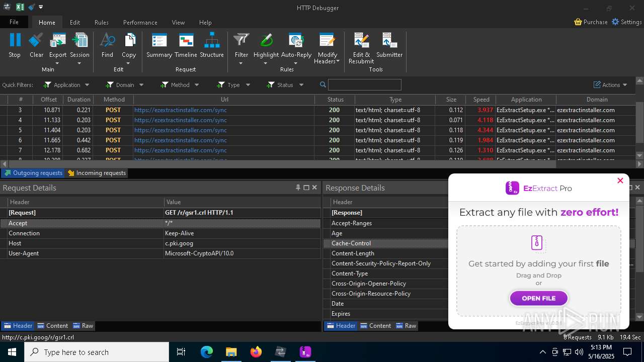This screenshot has height=362, width=644.
Task: Open the Actions dropdown
Action: coord(610,85)
